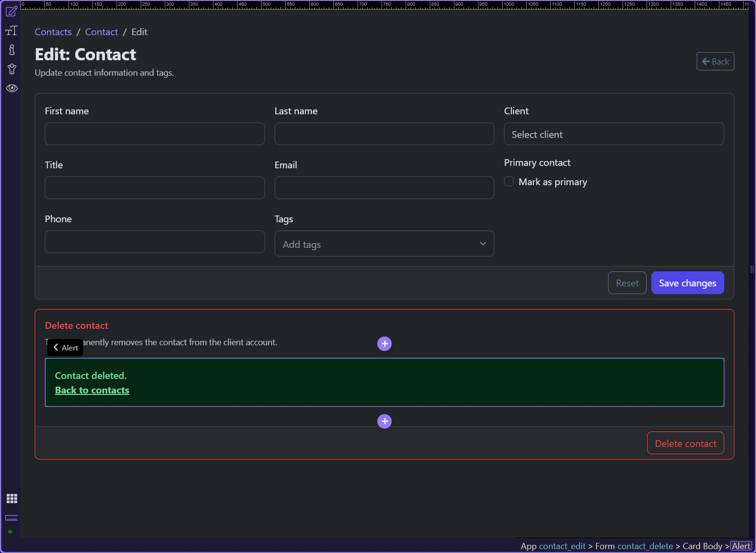
Task: Toggle the ruler icon in sidebar
Action: 12,518
